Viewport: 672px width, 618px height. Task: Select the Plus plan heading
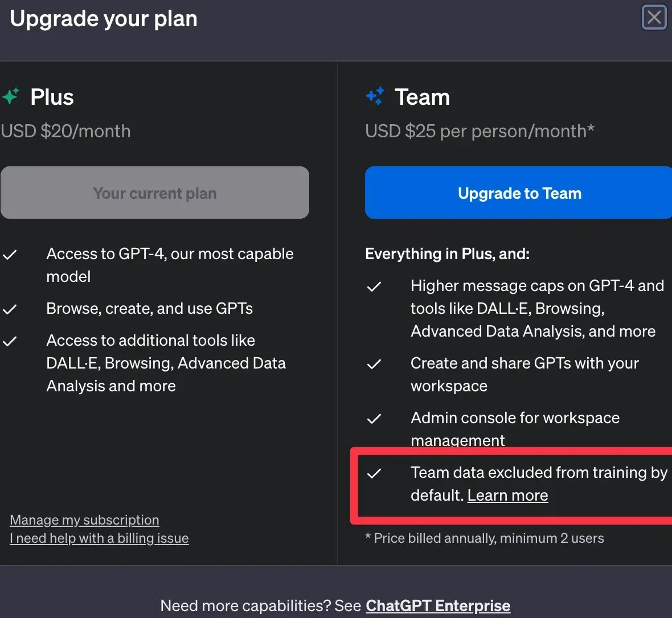tap(52, 97)
